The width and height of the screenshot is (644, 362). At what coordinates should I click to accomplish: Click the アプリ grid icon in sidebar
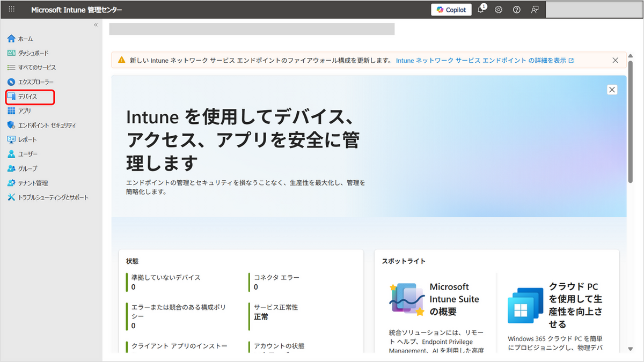point(11,111)
